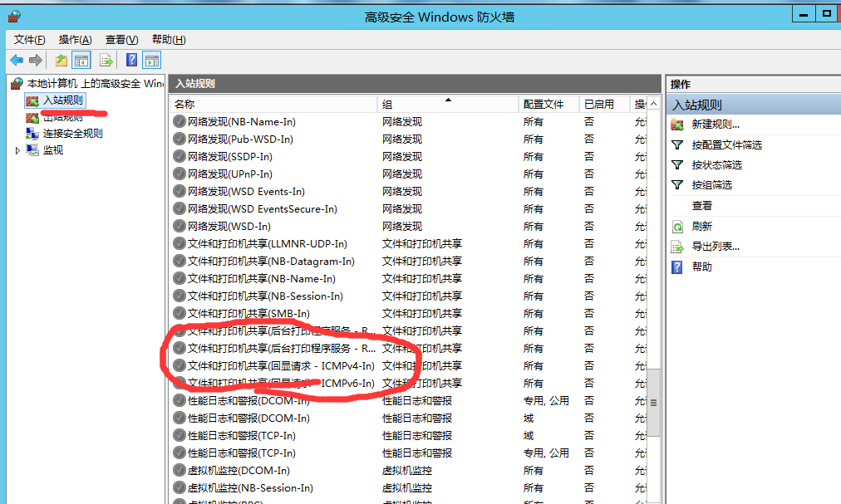Click 导出列表... in actions pane
This screenshot has height=504, width=841.
coord(715,246)
